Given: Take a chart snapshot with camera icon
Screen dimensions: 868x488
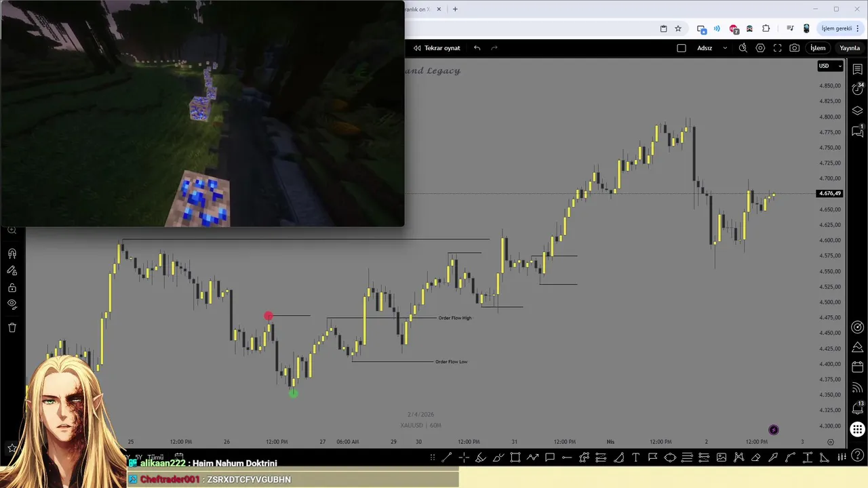Looking at the screenshot, I should click(795, 47).
